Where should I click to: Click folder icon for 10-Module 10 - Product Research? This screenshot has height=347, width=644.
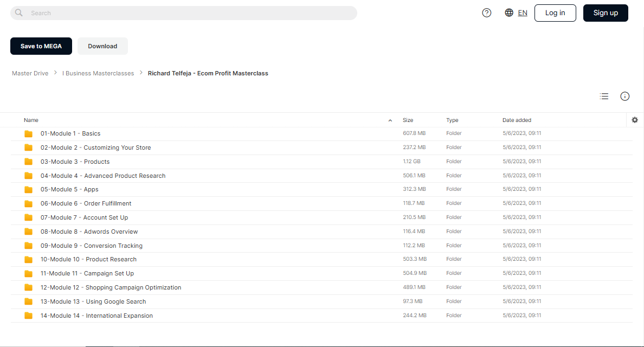tap(28, 259)
